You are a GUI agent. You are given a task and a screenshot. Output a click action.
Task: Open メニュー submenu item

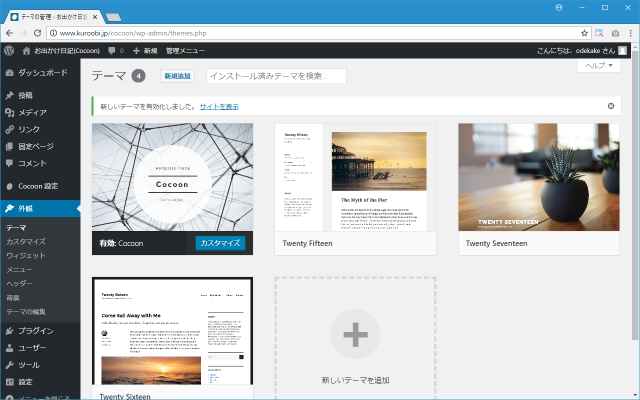coord(19,269)
